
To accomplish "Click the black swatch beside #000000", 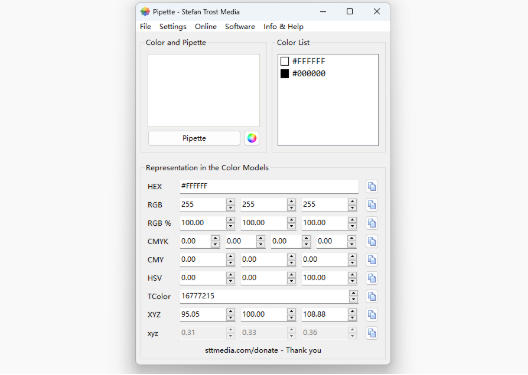I will (285, 73).
